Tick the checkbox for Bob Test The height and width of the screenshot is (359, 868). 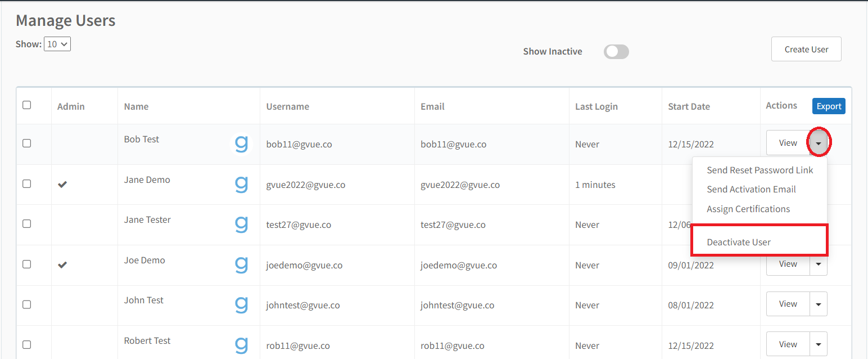[x=26, y=143]
